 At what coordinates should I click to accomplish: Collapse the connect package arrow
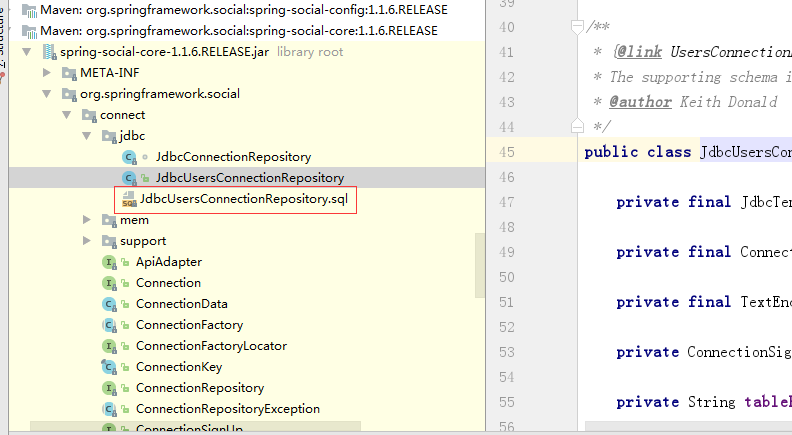coord(66,115)
